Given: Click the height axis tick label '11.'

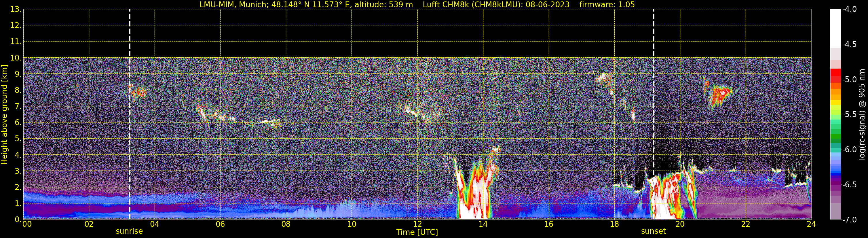Looking at the screenshot, I should click(16, 42).
